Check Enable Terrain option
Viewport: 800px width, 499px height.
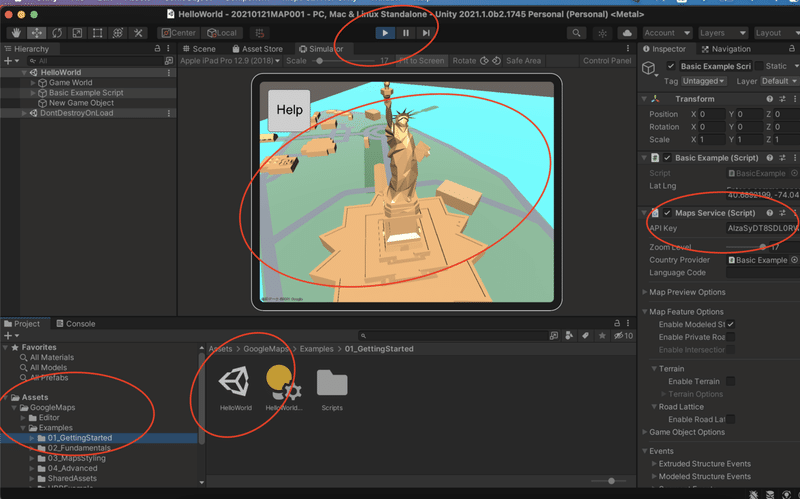pyautogui.click(x=731, y=381)
